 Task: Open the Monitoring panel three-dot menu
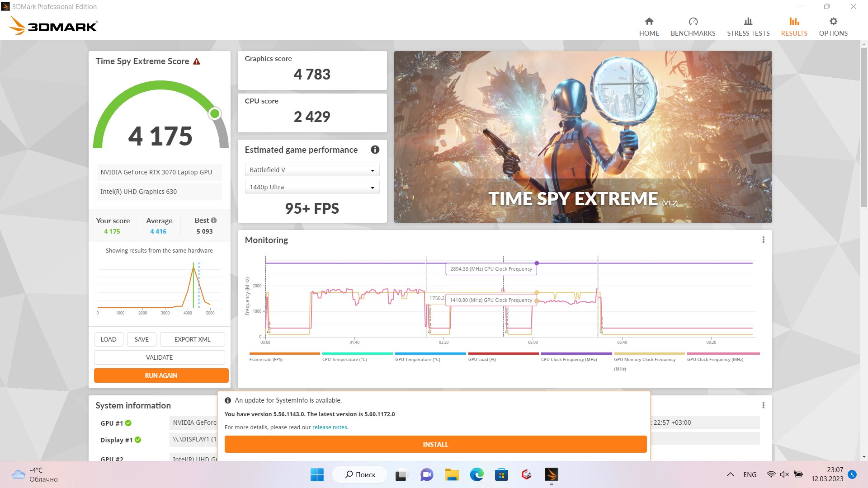[x=763, y=240]
